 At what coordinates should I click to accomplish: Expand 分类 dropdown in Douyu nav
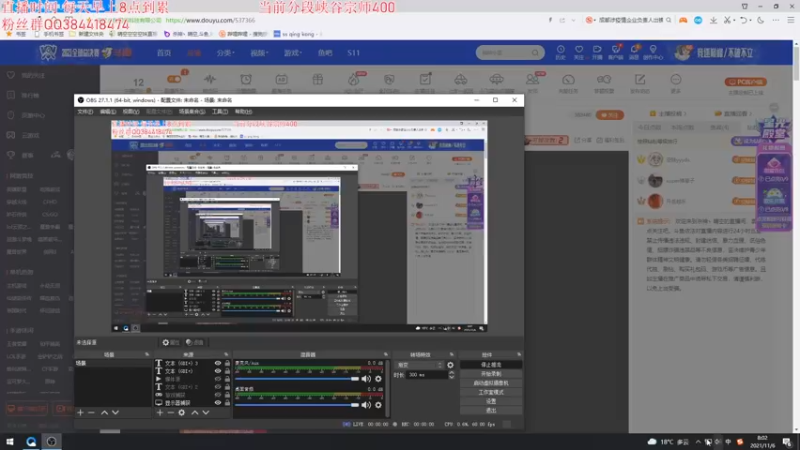pos(224,53)
